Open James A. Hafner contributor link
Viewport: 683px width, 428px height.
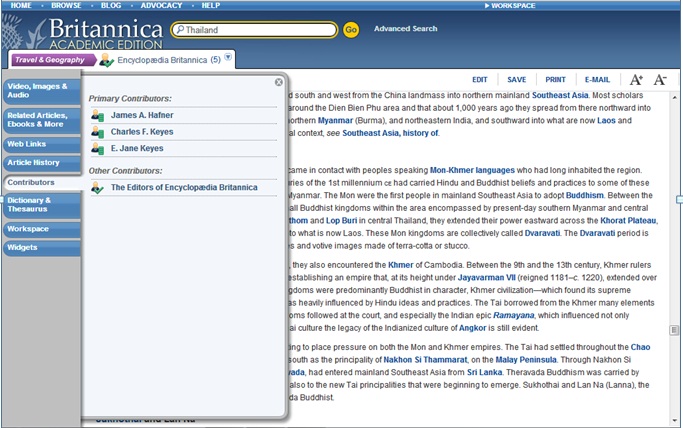[142, 115]
